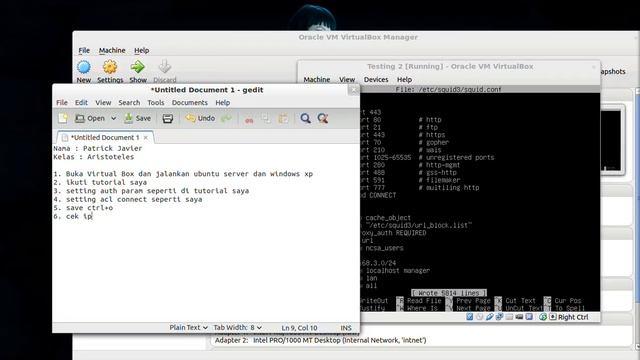
Task: Open the Tab Width dropdown in gedit
Action: (238, 327)
